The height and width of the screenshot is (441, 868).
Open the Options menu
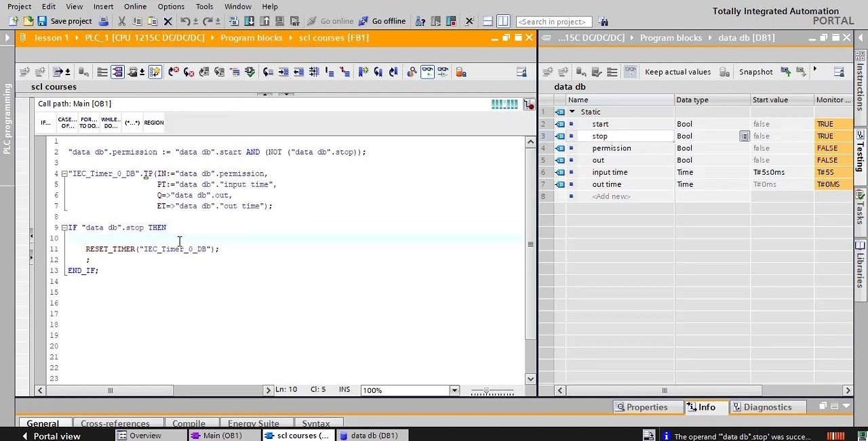171,6
